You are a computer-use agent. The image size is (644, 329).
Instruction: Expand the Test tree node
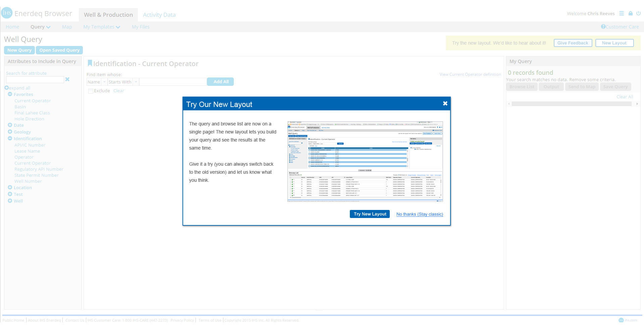[10, 194]
